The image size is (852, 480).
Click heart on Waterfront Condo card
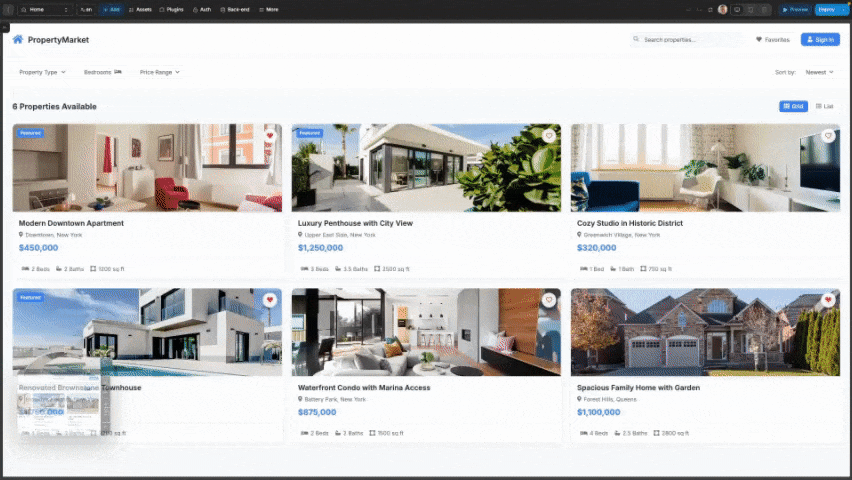[x=549, y=300]
